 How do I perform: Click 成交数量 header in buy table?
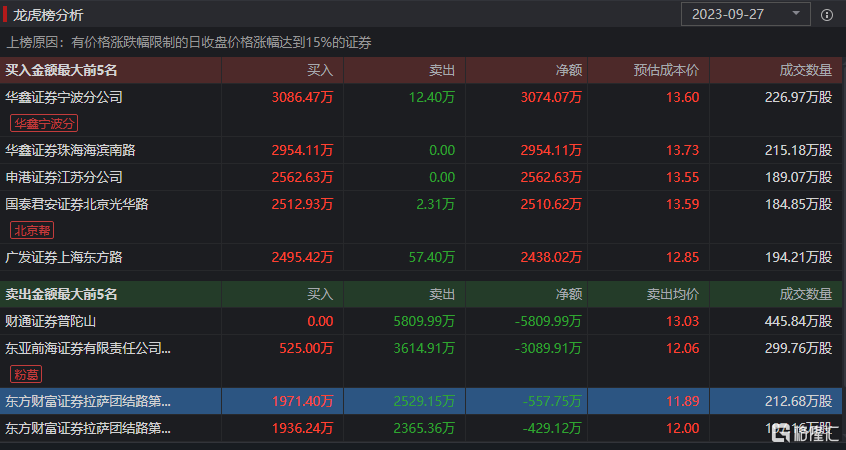[806, 70]
